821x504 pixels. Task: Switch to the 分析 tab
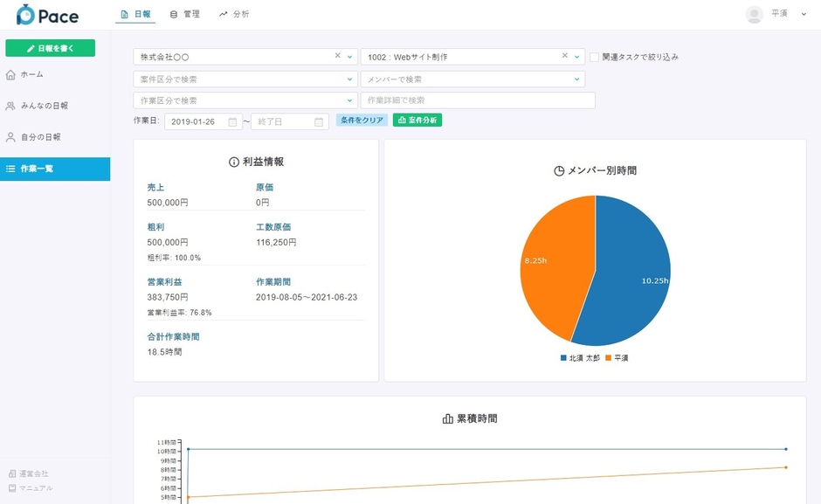(x=234, y=14)
